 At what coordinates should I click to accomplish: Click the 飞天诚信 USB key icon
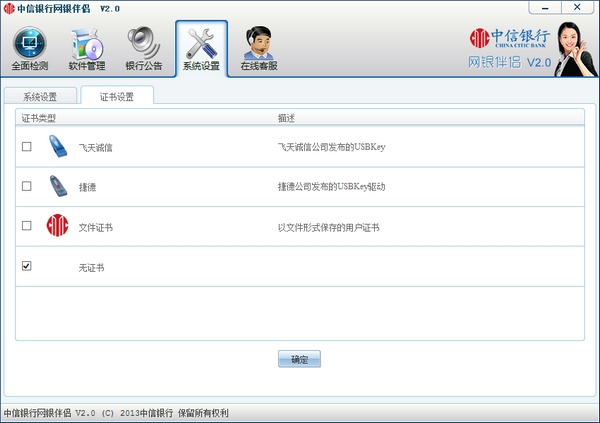(x=58, y=146)
